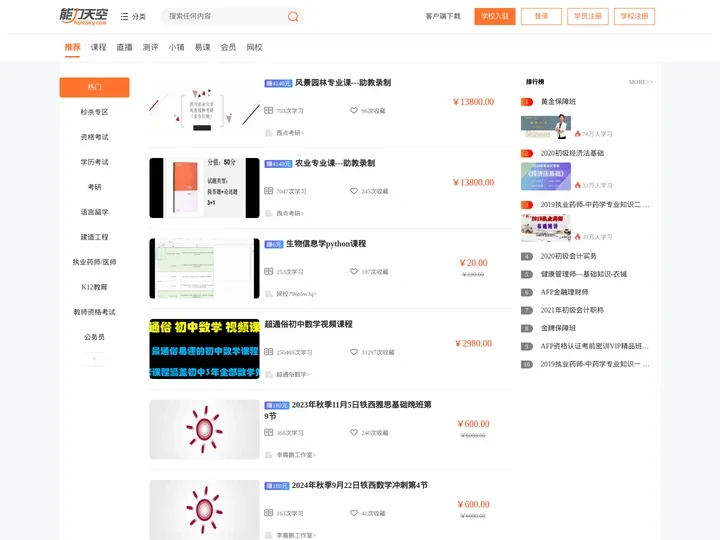Screen dimensions: 720x540
Task: Click the rank 4 badge beside 2020初级会计实务
Action: (527, 256)
